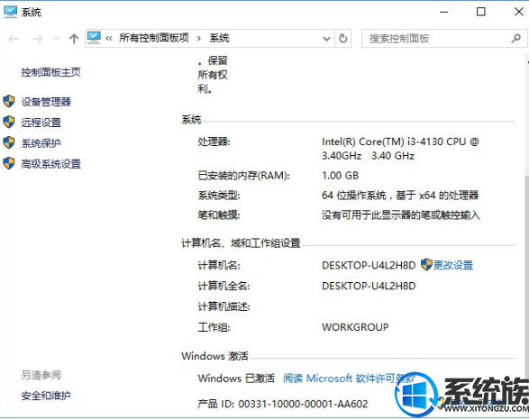Viewport: 529px width, 420px height.
Task: Click the 计算机描述 label
Action: click(x=224, y=306)
